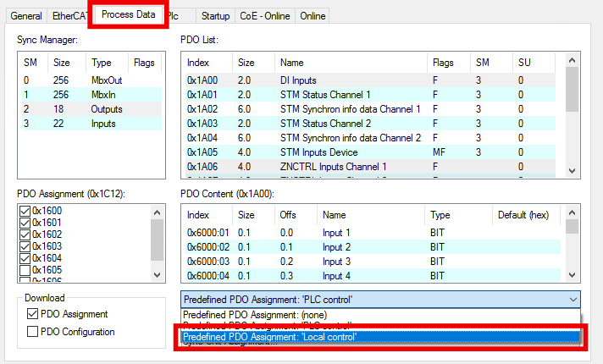The image size is (603, 364).
Task: Click PDO Content scroll down arrow
Action: pyautogui.click(x=572, y=275)
